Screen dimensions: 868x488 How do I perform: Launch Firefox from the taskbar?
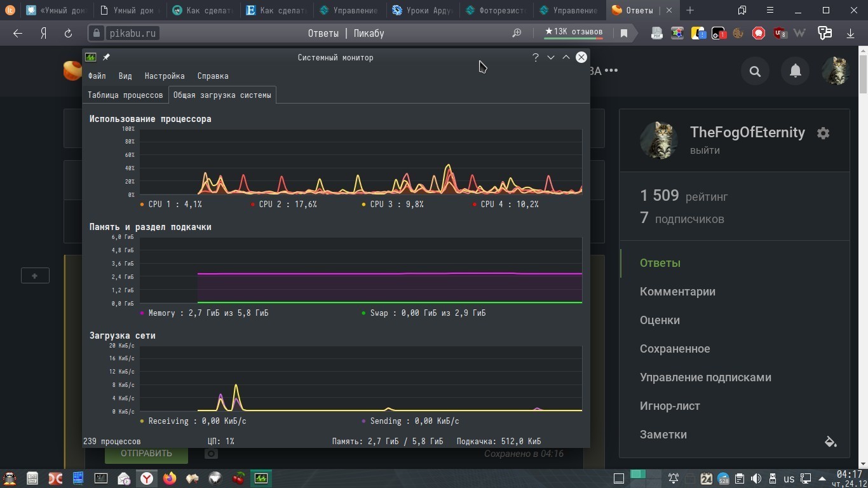170,478
